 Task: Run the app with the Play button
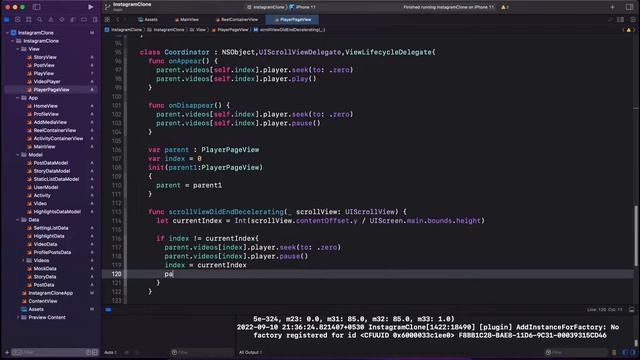pos(90,7)
